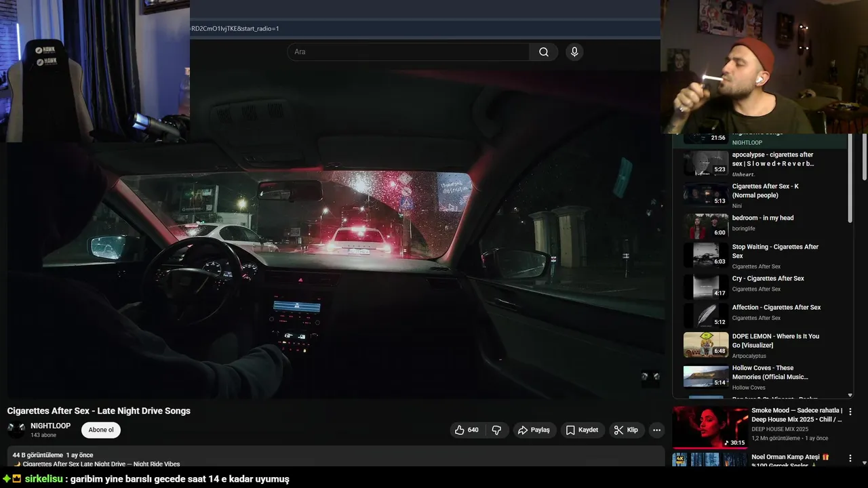Open NIGHTLOOP channel name link
This screenshot has height=488, width=868.
(50, 426)
